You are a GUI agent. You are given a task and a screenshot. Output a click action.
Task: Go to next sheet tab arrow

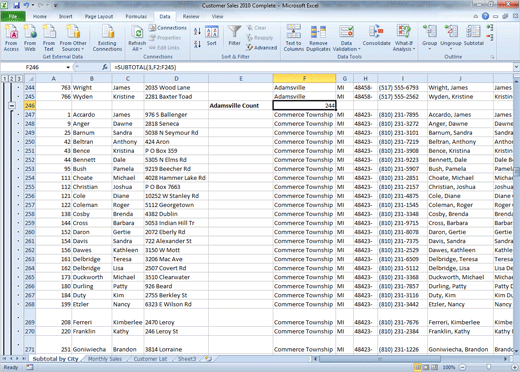pos(17,359)
